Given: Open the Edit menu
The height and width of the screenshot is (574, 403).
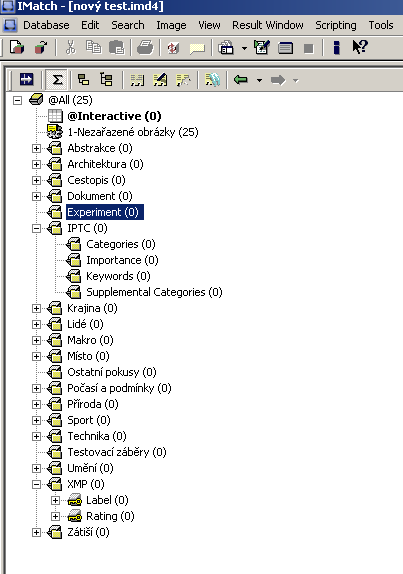Looking at the screenshot, I should click(90, 25).
